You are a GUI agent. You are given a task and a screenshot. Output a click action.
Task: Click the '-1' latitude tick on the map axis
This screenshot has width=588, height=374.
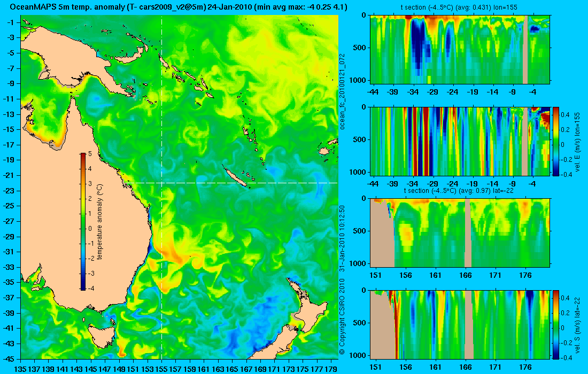(10, 22)
